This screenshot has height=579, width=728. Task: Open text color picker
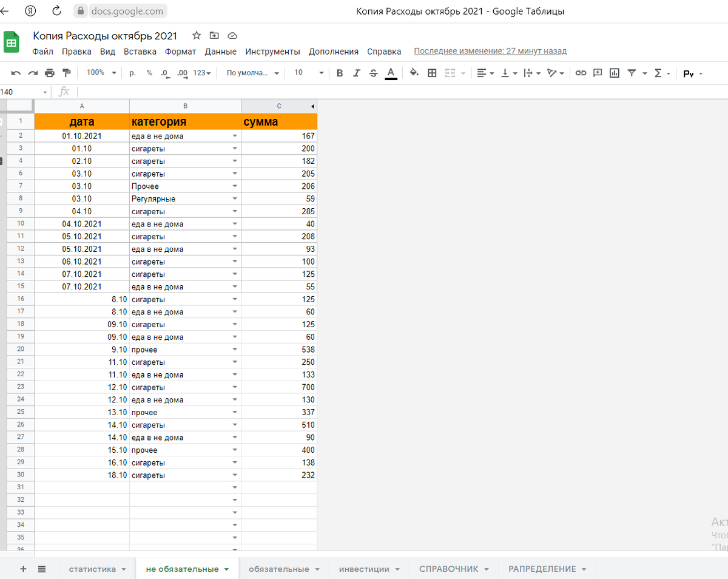[391, 73]
